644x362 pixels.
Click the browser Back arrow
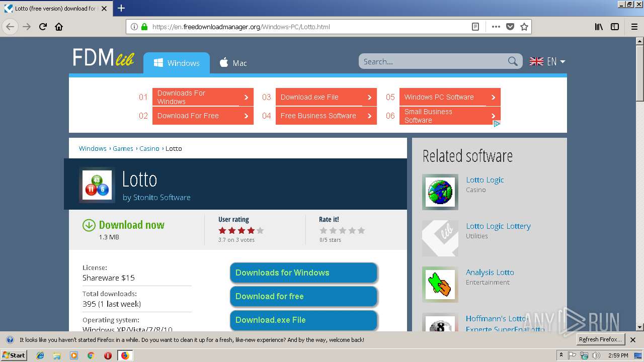pos(10,27)
